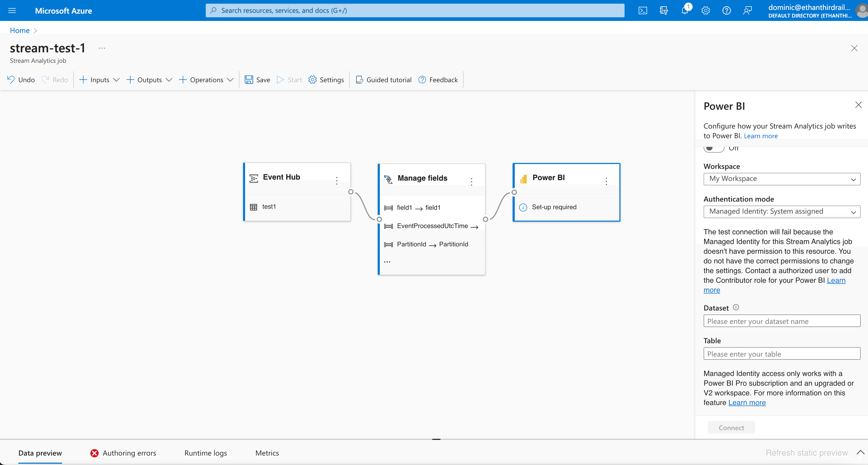Close the Power BI configuration panel
The height and width of the screenshot is (465, 868).
pyautogui.click(x=859, y=105)
